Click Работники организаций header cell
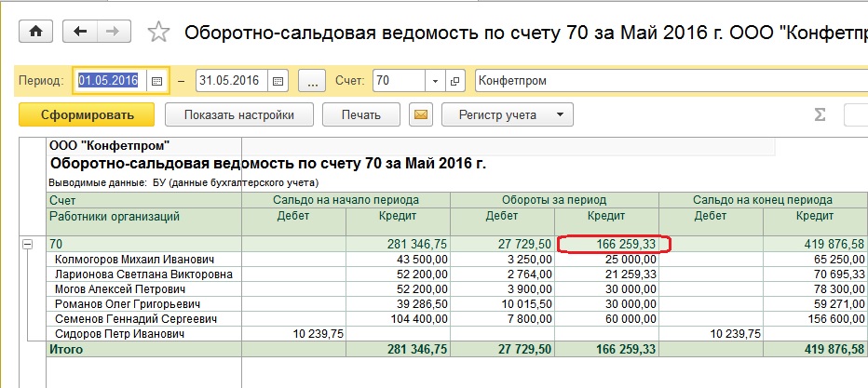This screenshot has height=388, width=868. 144,221
